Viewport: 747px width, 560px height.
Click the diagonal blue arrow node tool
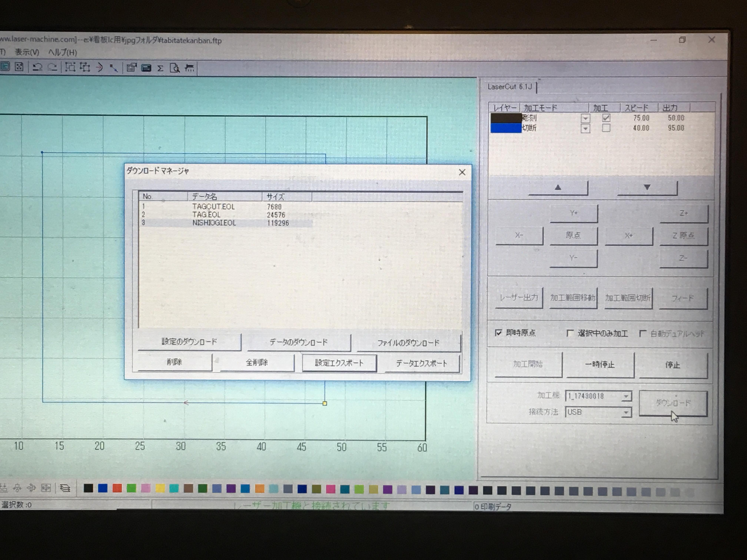pyautogui.click(x=113, y=68)
